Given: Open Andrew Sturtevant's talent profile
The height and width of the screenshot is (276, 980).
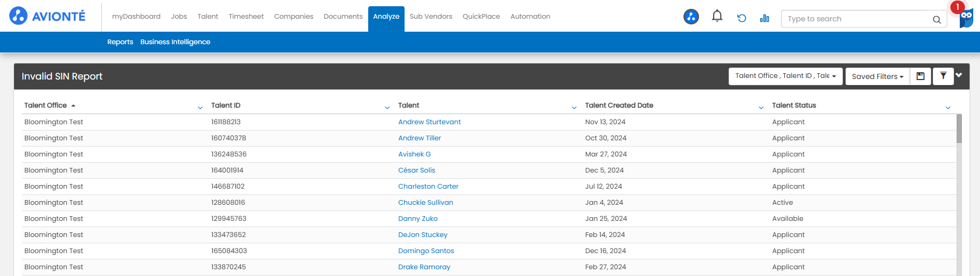Looking at the screenshot, I should (x=429, y=122).
